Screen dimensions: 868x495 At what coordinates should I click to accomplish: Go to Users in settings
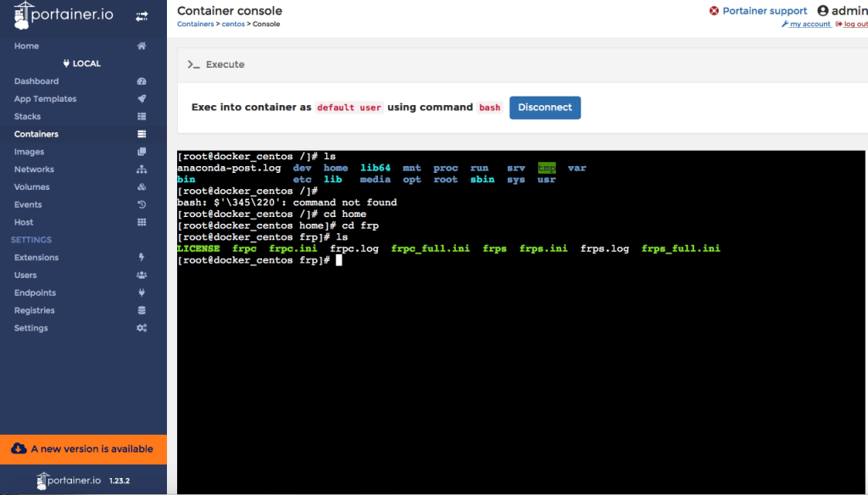tap(25, 275)
